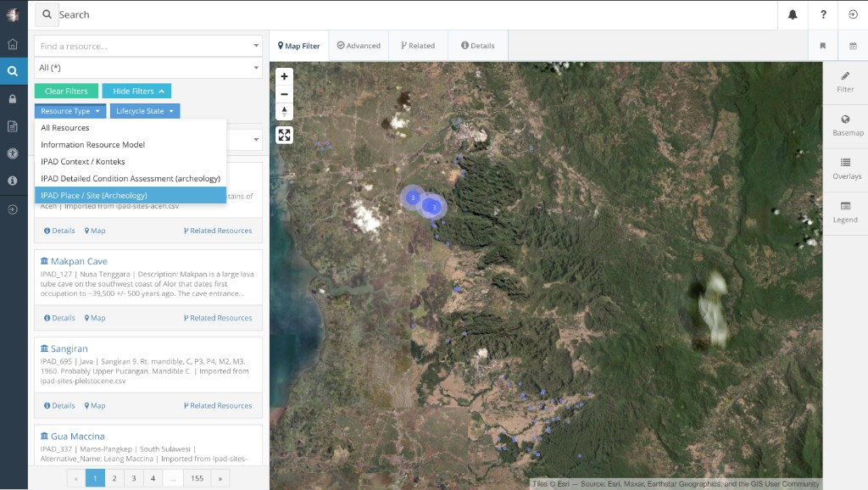868x490 pixels.
Task: Expand the dropdown behind the resource menu
Action: pyautogui.click(x=256, y=140)
